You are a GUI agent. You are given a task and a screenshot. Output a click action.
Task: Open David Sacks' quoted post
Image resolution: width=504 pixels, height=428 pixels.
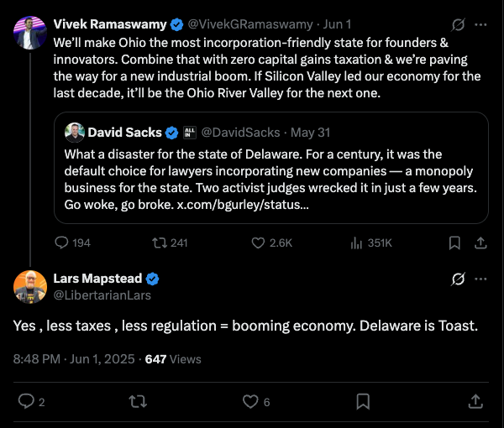click(271, 168)
